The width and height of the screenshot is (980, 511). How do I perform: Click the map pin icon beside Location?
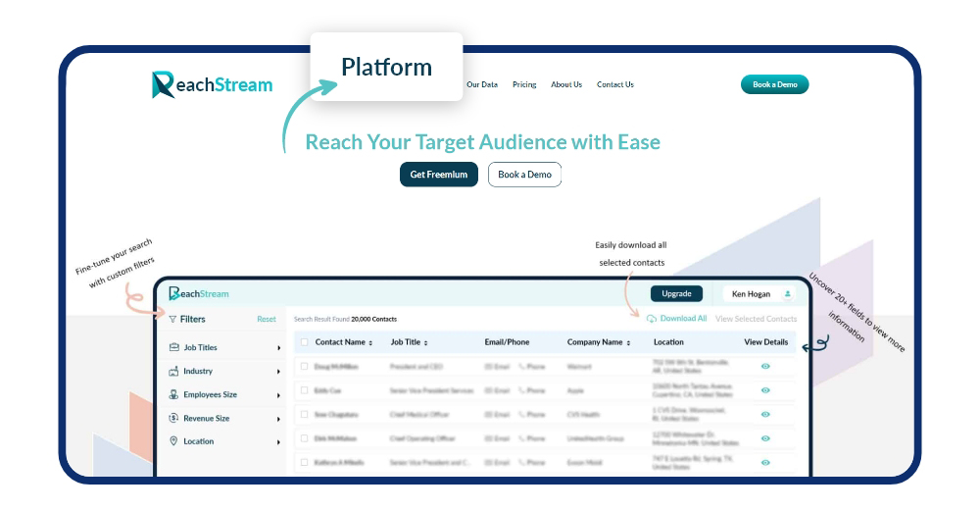[x=173, y=441]
